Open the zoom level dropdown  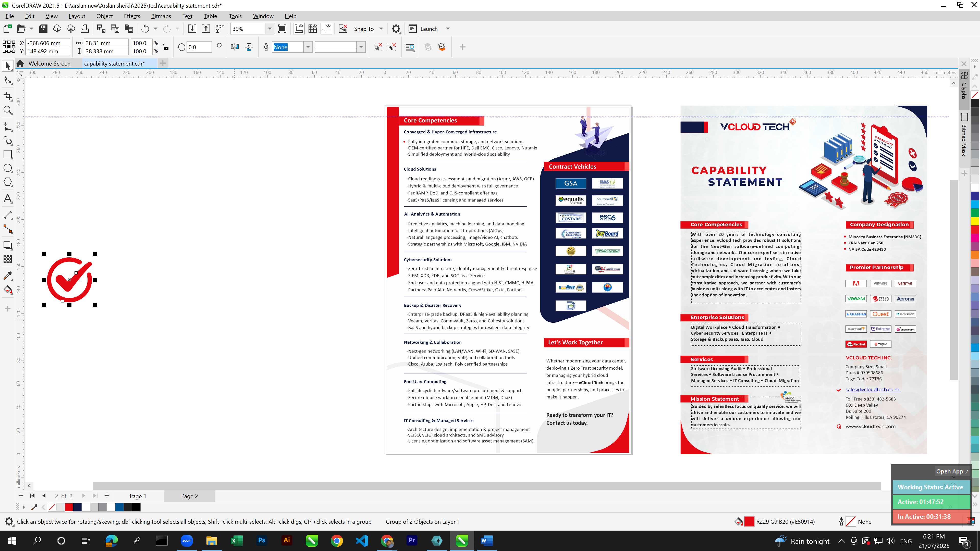click(269, 29)
